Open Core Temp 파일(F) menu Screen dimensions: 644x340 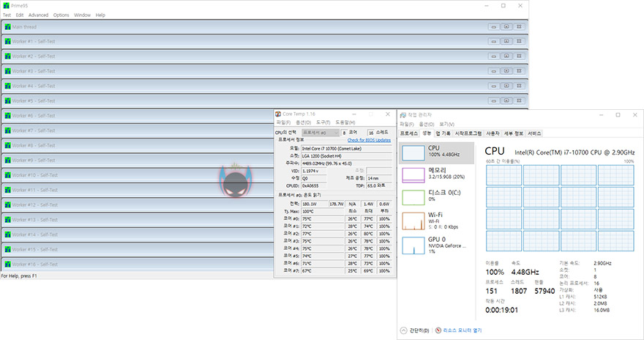[x=283, y=122]
